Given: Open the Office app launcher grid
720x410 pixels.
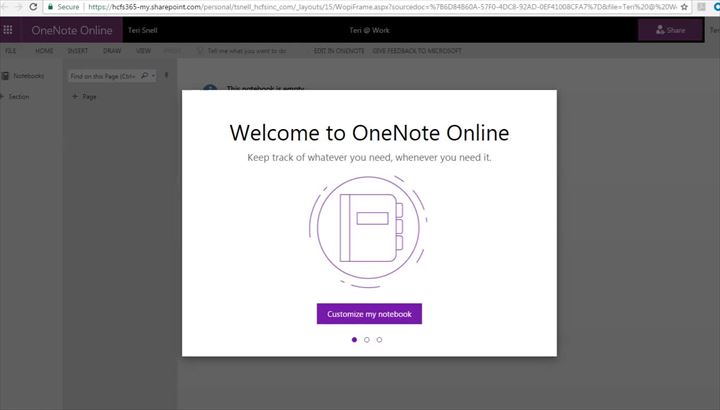Looking at the screenshot, I should [9, 30].
